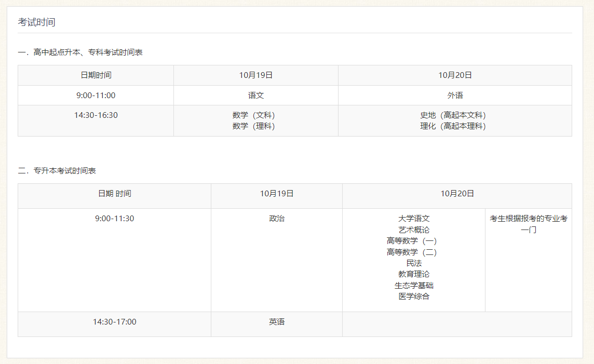Select the 民法 subject entry
Viewport: 594px width, 364px height.
414,263
